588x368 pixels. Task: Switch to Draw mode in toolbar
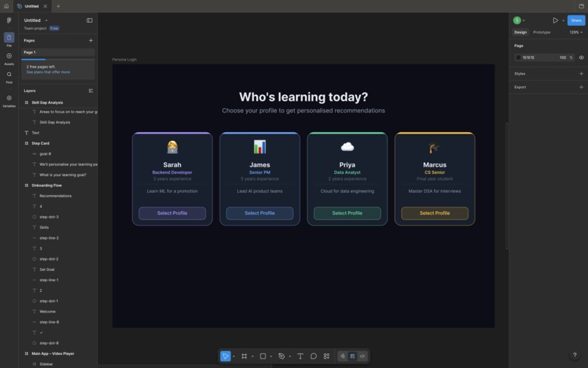(x=343, y=356)
